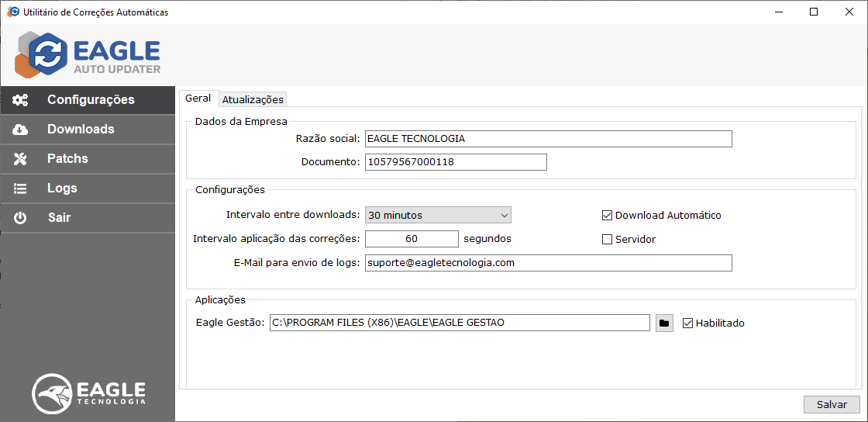Click the Patchs wrench icon
This screenshot has width=868, height=422.
coord(20,159)
